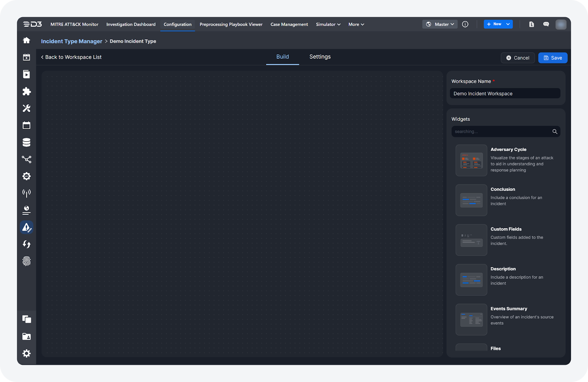Open the database stack icon in sidebar
This screenshot has width=588, height=382.
tap(26, 143)
